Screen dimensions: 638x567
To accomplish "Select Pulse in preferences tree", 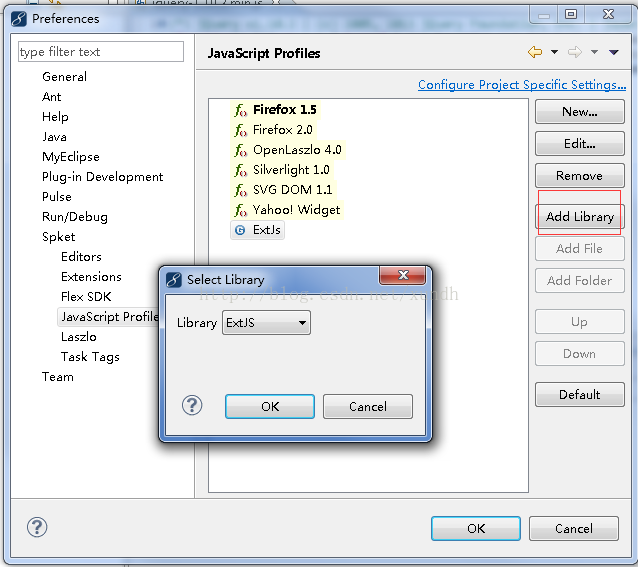I will (57, 197).
